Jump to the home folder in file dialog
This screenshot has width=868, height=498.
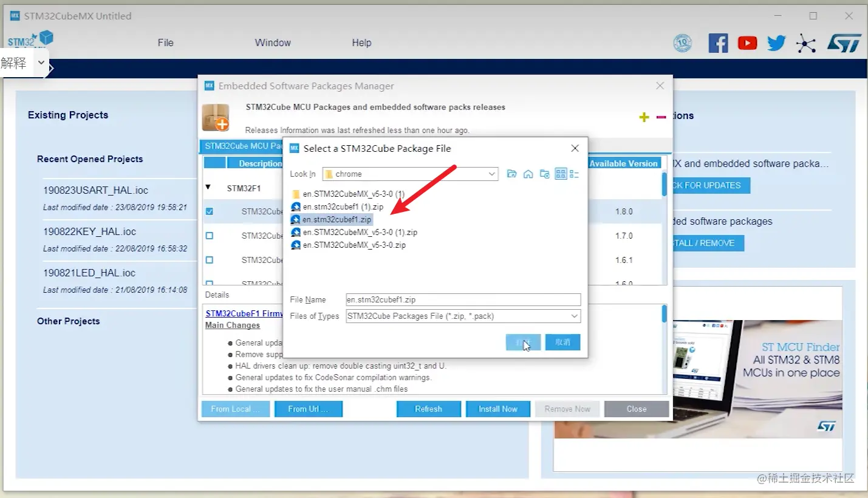point(528,174)
